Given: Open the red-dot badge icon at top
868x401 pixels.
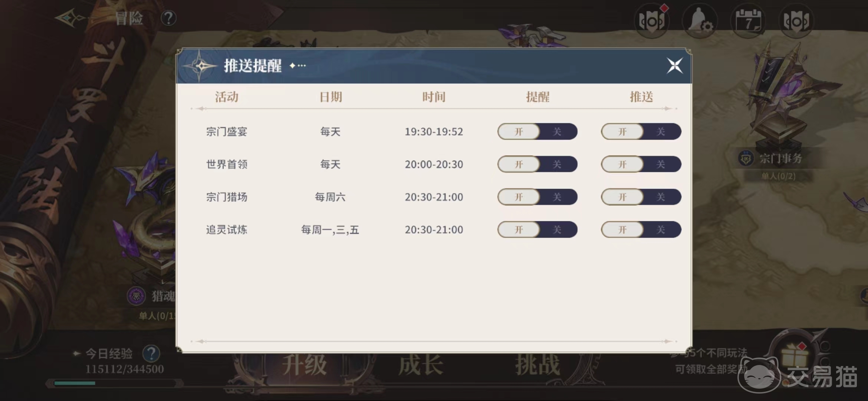Looking at the screenshot, I should (652, 22).
